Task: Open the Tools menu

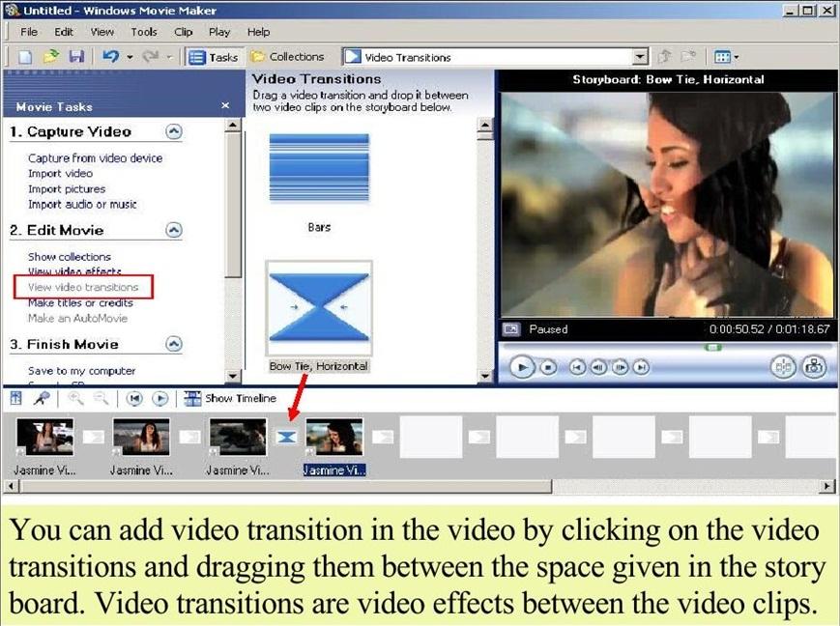Action: coord(144,32)
